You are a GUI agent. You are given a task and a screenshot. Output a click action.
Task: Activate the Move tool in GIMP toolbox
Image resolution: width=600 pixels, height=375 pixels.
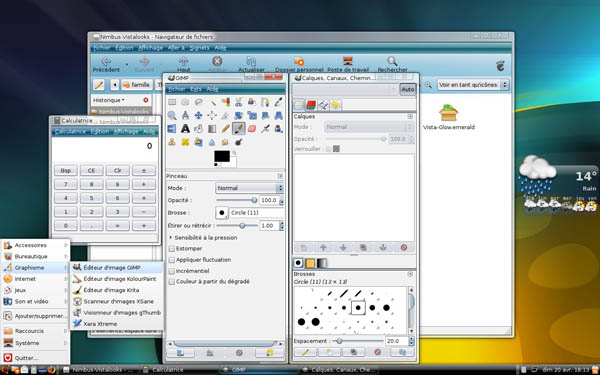click(199, 115)
